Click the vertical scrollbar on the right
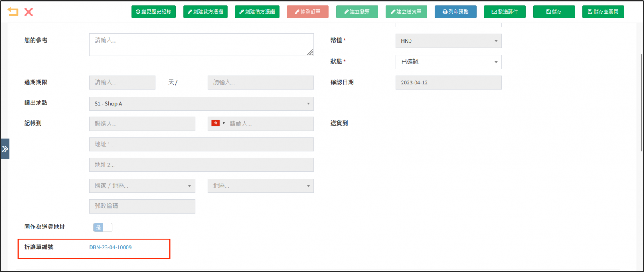 click(641, 103)
